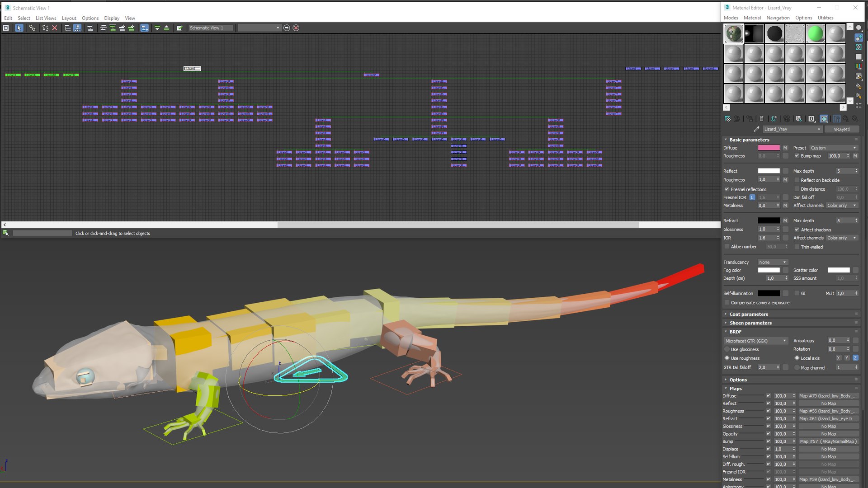868x488 pixels.
Task: Select Use glossiness radio button
Action: click(x=727, y=350)
